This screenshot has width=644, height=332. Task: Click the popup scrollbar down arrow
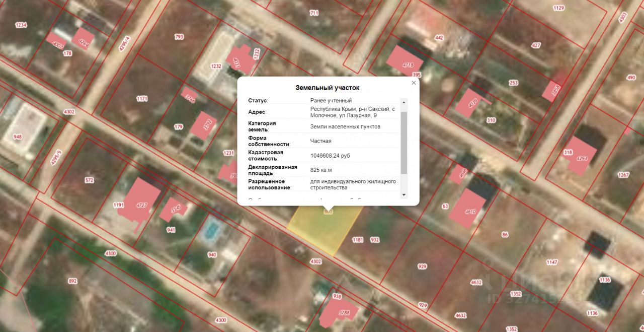404,194
